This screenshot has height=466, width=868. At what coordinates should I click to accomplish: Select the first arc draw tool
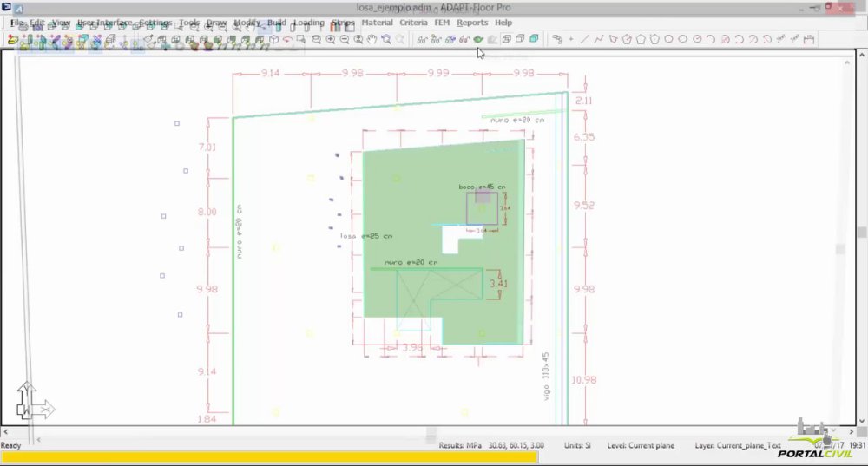(711, 39)
